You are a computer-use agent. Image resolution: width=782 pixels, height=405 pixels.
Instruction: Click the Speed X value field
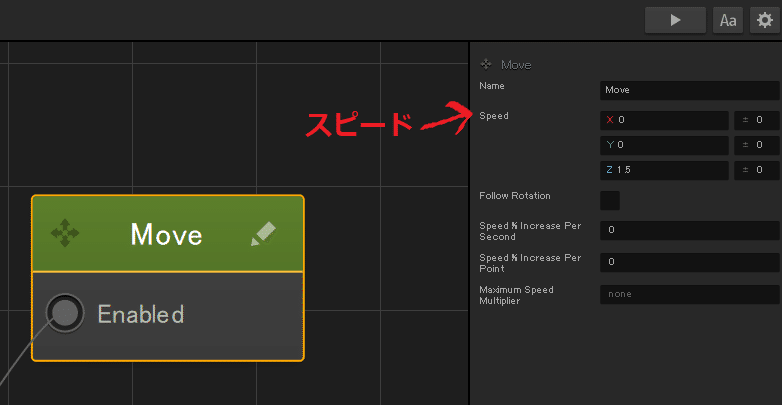665,120
